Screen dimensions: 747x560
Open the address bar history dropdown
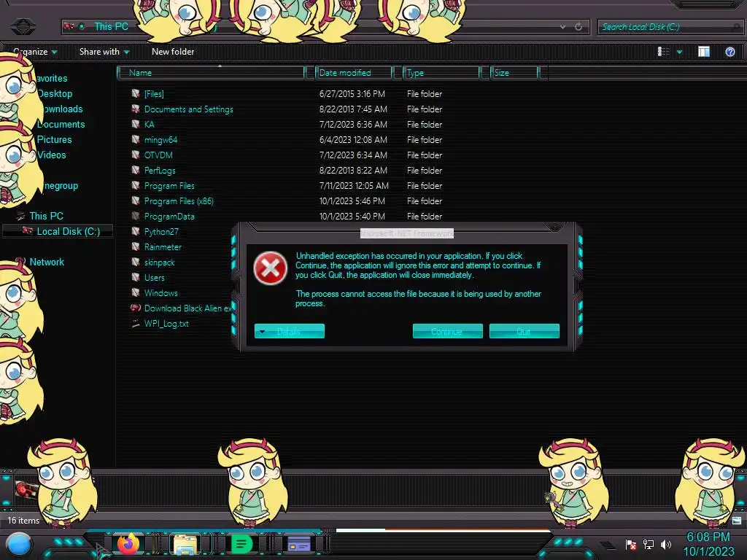562,27
